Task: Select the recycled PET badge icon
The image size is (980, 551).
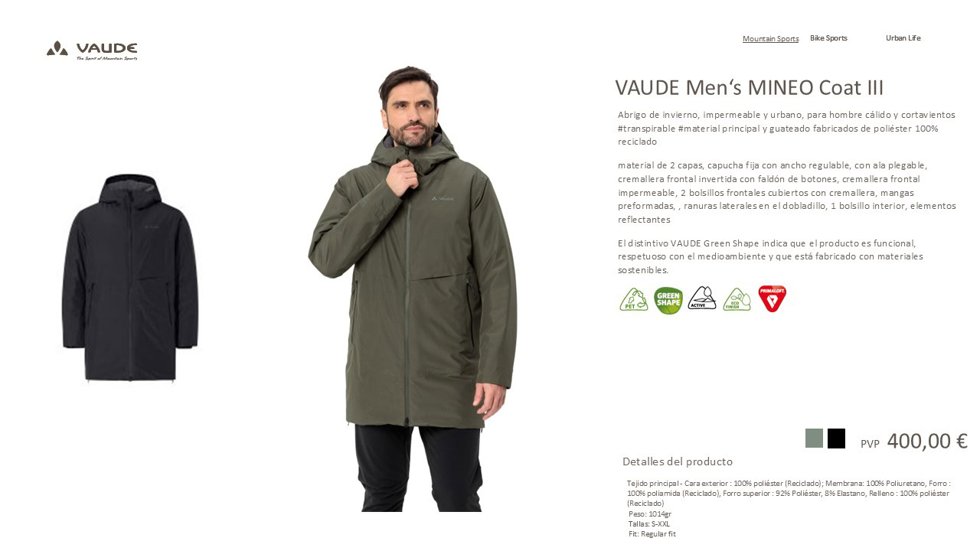Action: 633,299
